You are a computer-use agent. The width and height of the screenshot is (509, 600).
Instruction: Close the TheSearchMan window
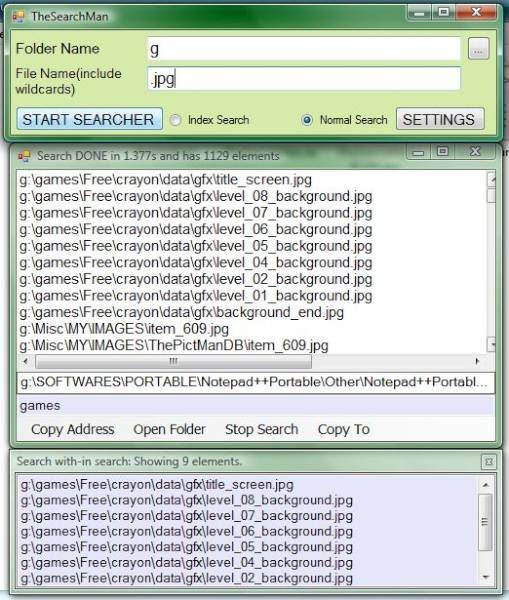pos(476,13)
